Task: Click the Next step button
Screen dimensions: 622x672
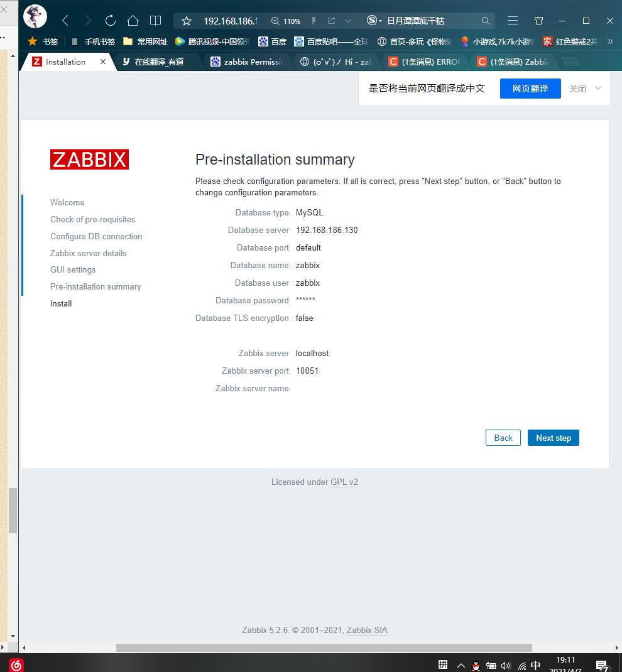Action: pos(554,438)
